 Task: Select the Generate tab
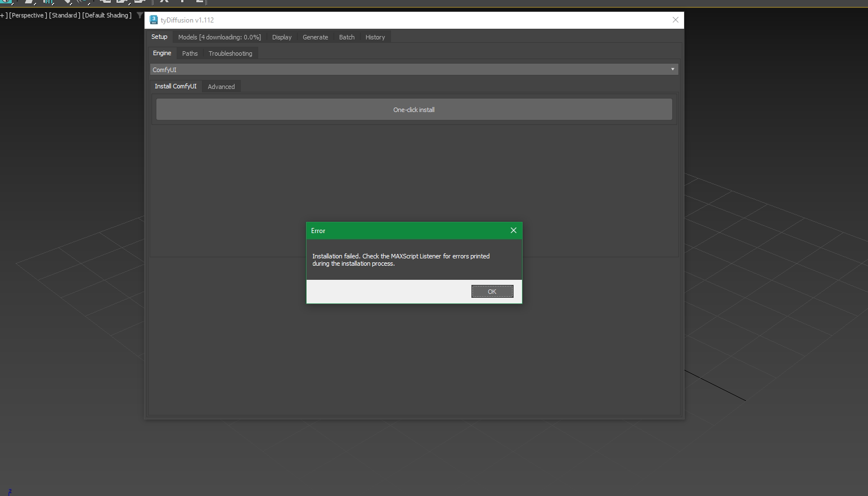[x=315, y=37]
